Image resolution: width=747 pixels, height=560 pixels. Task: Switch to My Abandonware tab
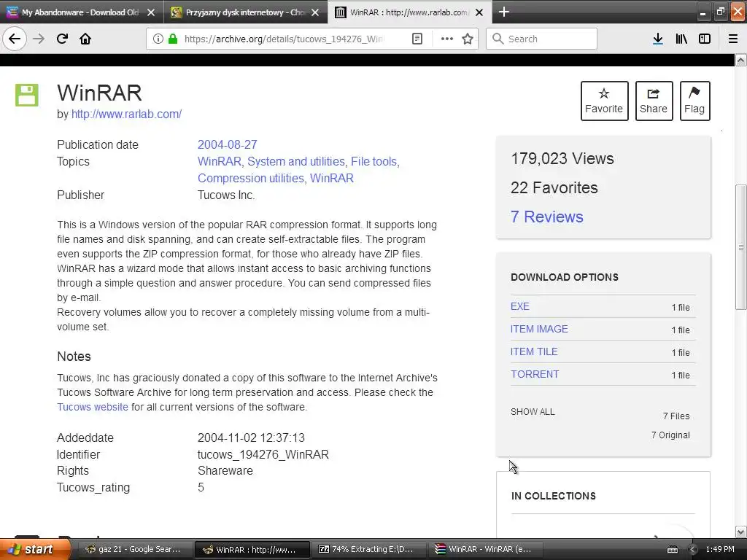point(81,12)
